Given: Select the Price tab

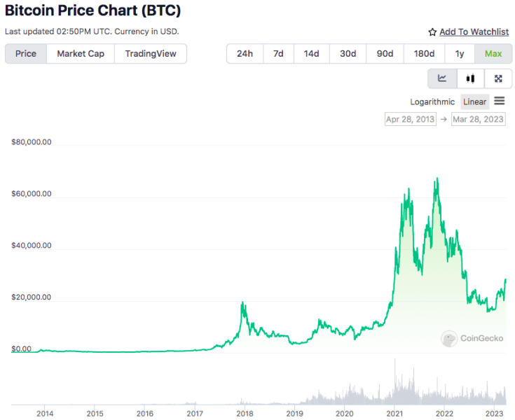Looking at the screenshot, I should point(26,54).
